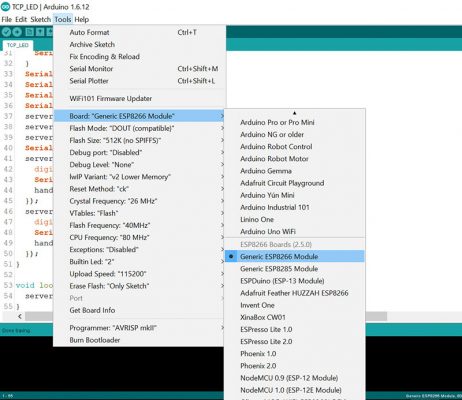Expand Debug Level: None submenu

pyautogui.click(x=139, y=165)
